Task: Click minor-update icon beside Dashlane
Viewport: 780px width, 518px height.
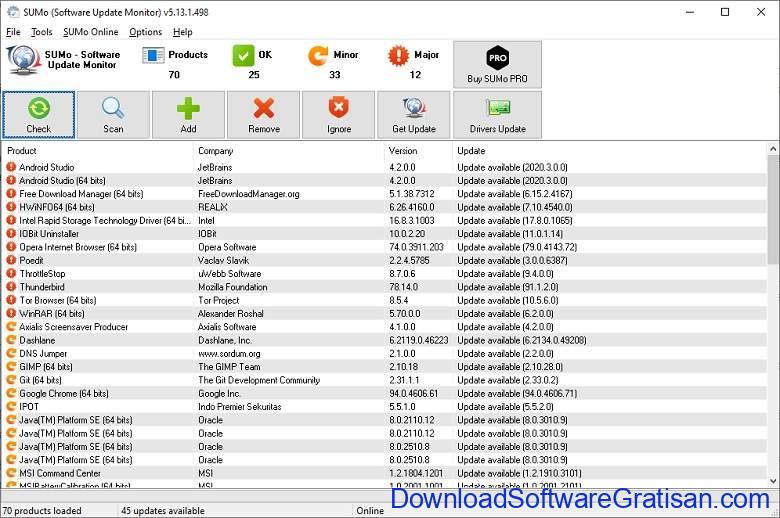Action: tap(11, 340)
